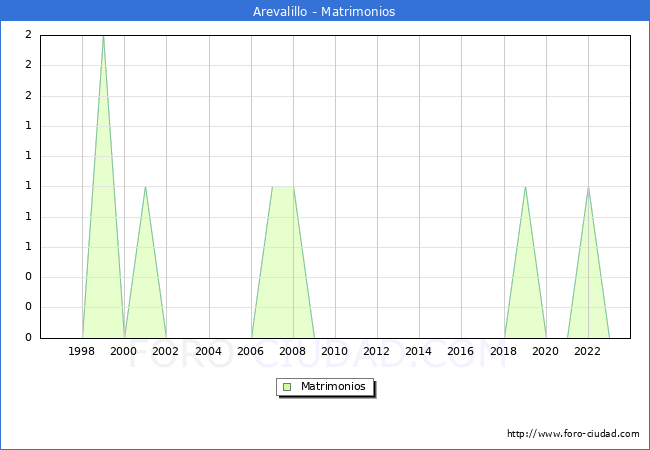Click the 1998 x-axis label
Viewport: 650px width, 450px height.
[81, 351]
